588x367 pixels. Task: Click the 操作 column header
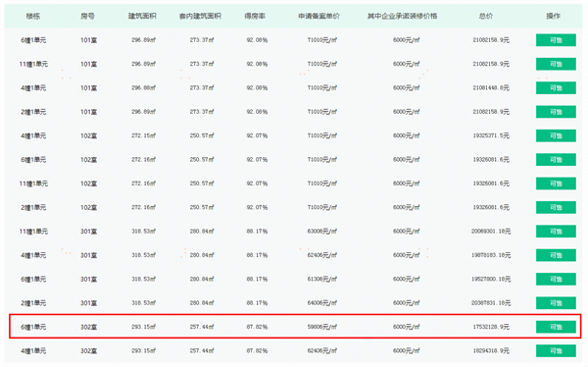tap(553, 16)
